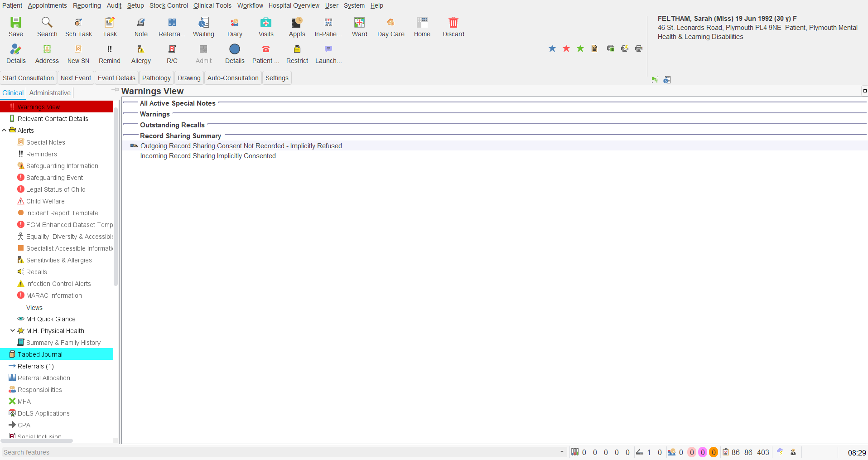Click the Start Consultation button
The width and height of the screenshot is (868, 460).
point(28,78)
